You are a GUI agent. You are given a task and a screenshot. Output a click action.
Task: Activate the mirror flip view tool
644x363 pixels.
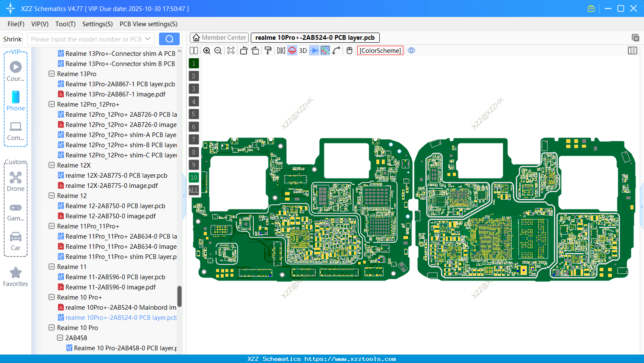tap(281, 50)
